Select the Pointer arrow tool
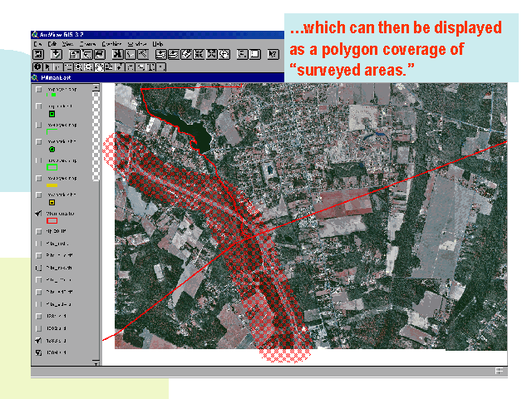The width and height of the screenshot is (532, 399). [x=49, y=66]
